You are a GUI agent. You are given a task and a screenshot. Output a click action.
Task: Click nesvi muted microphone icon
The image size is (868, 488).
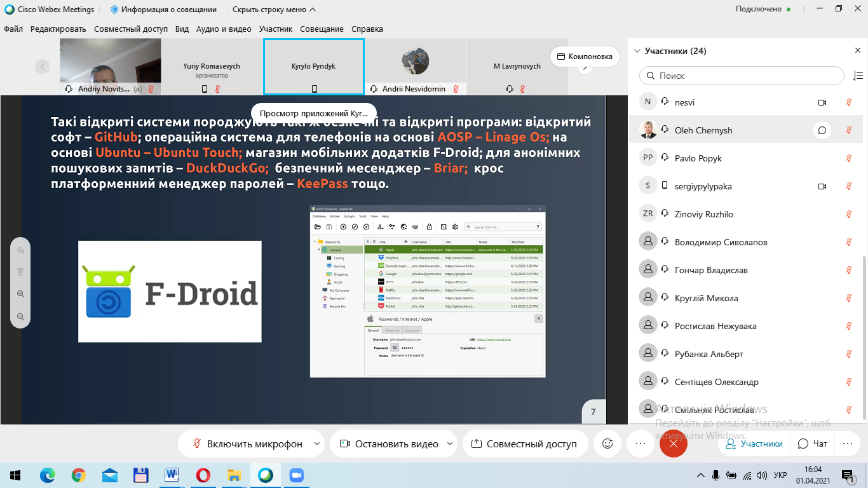[x=848, y=102]
